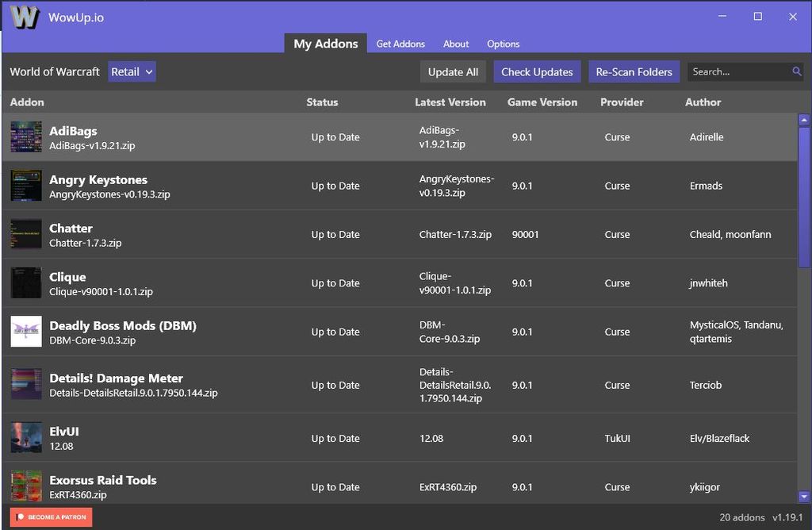This screenshot has width=812, height=530.
Task: Click the Exorsus Raid Tools icon
Action: [26, 486]
